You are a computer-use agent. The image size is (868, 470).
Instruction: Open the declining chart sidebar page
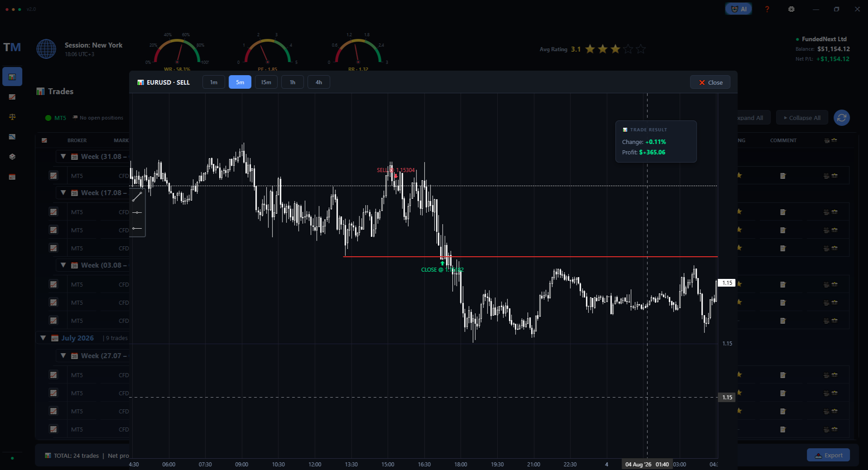[x=12, y=137]
